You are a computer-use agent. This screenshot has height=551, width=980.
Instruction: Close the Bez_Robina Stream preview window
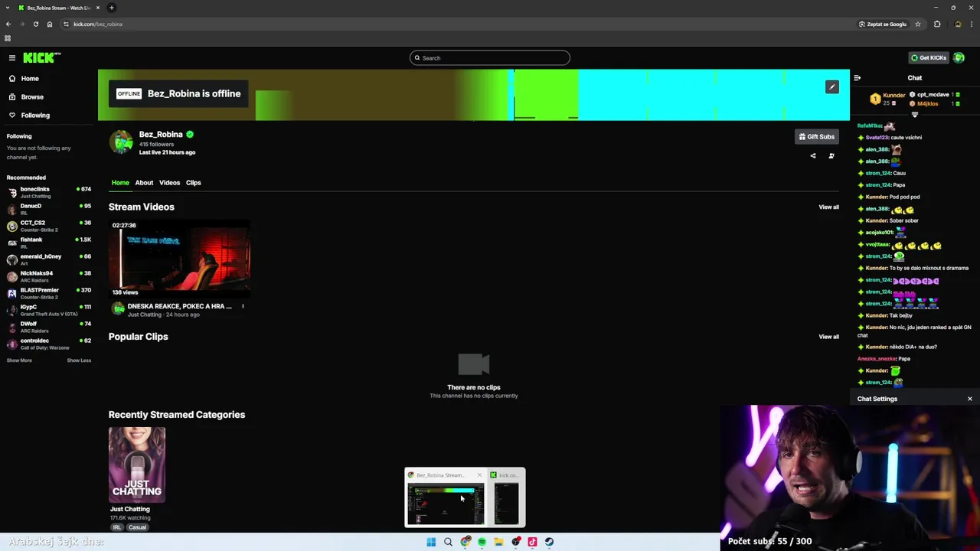point(480,475)
